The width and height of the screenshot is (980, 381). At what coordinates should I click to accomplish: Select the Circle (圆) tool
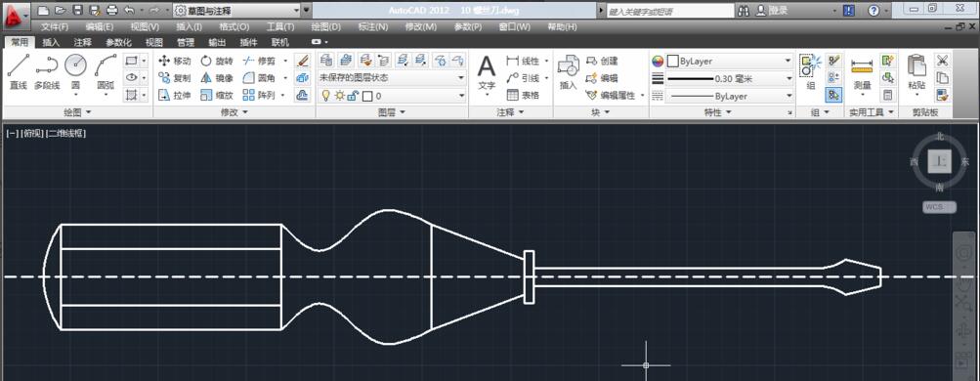[x=75, y=72]
